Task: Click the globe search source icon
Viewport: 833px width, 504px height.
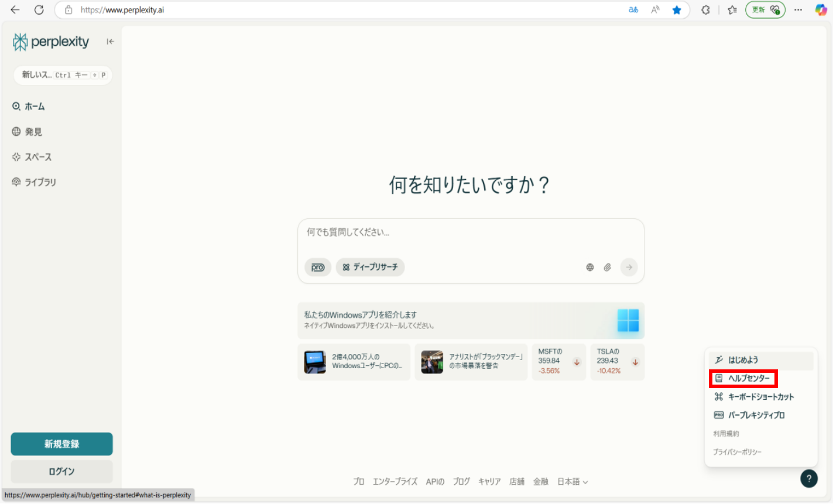Action: pyautogui.click(x=590, y=268)
